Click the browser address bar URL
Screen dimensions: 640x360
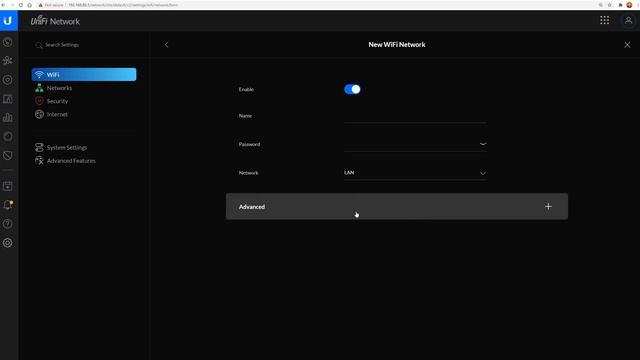(123, 5)
